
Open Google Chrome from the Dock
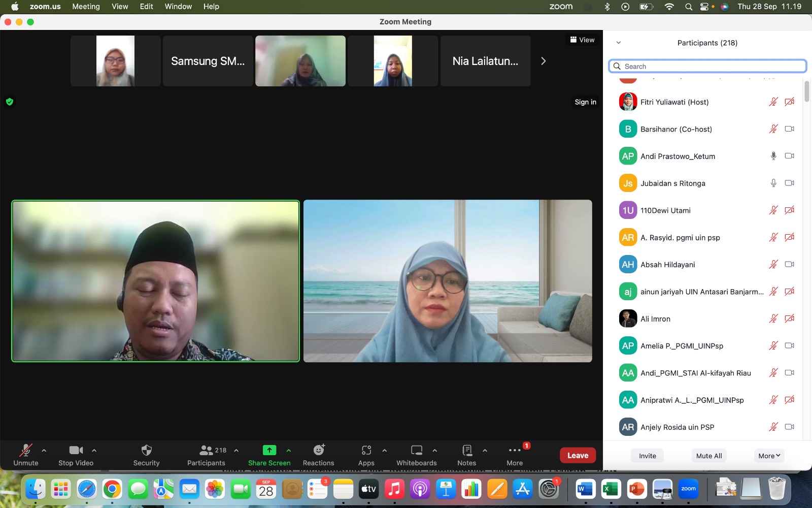click(112, 489)
